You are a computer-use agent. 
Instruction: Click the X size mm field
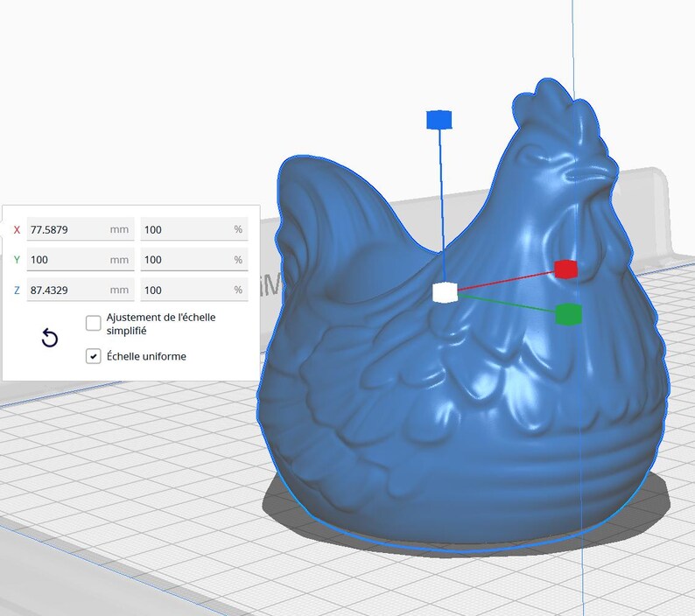click(x=81, y=229)
